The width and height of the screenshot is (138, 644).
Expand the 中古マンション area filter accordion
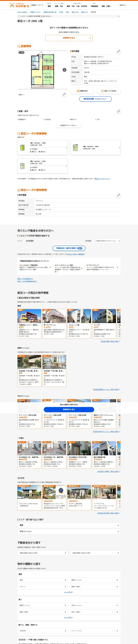click(69, 532)
